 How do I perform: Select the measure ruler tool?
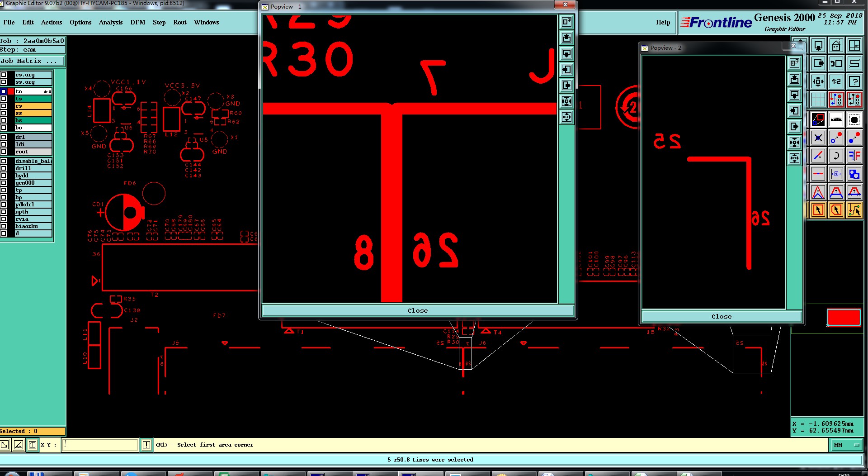coord(836,120)
